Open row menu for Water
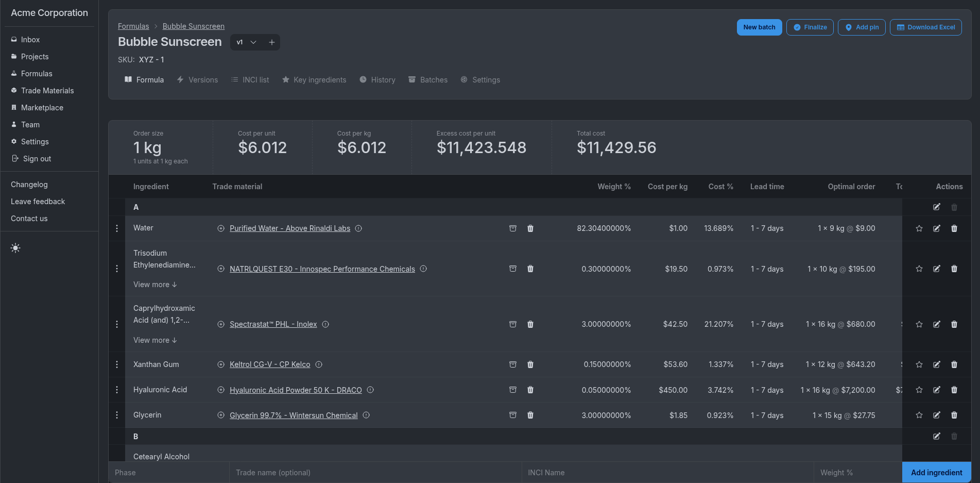Image resolution: width=980 pixels, height=483 pixels. pyautogui.click(x=117, y=228)
